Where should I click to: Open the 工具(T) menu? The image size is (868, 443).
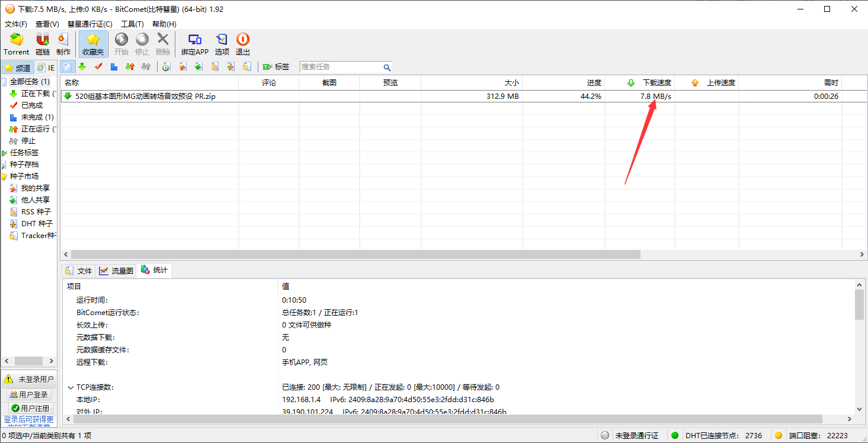click(x=132, y=24)
